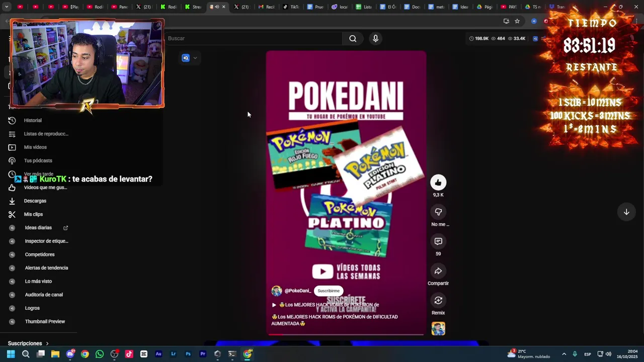Open File Explorer from the taskbar
Image resolution: width=644 pixels, height=362 pixels.
pos(55,354)
